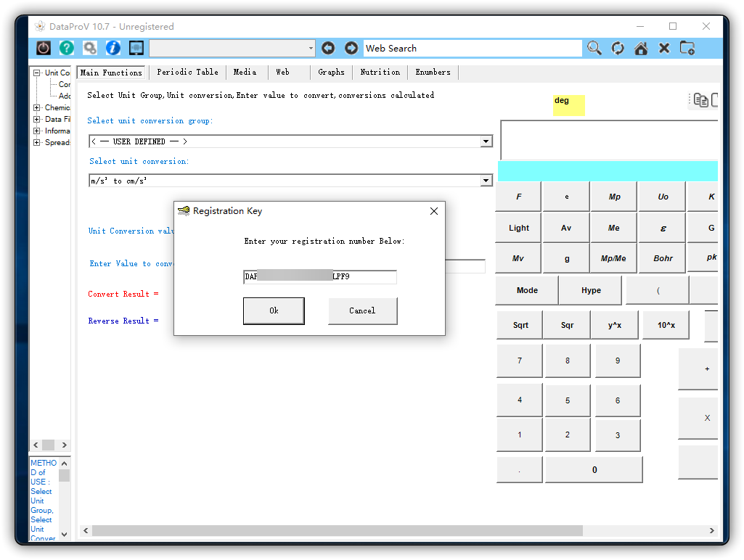Screen dimensions: 744x560
Task: Open the green help question mark icon
Action: [66, 48]
